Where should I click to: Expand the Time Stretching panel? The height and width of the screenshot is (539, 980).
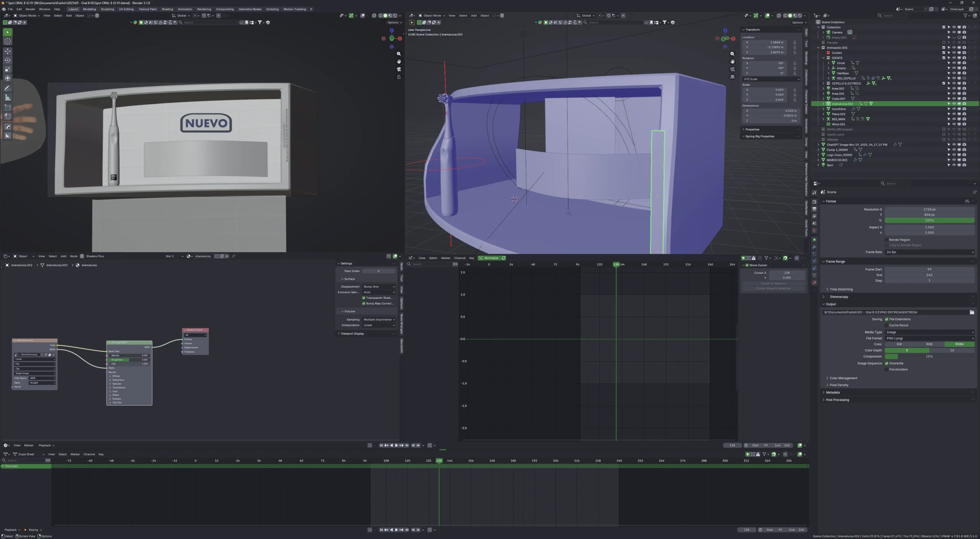(841, 289)
